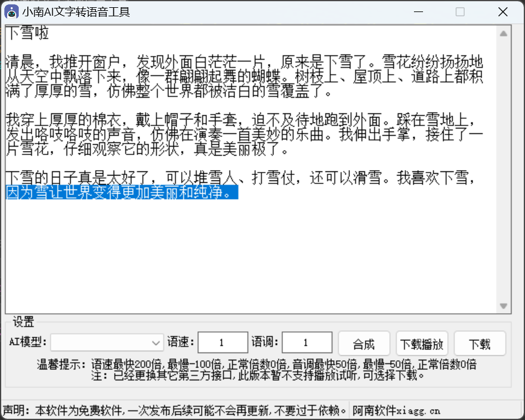The image size is (525, 420).
Task: Click the 下载 button
Action: [480, 343]
